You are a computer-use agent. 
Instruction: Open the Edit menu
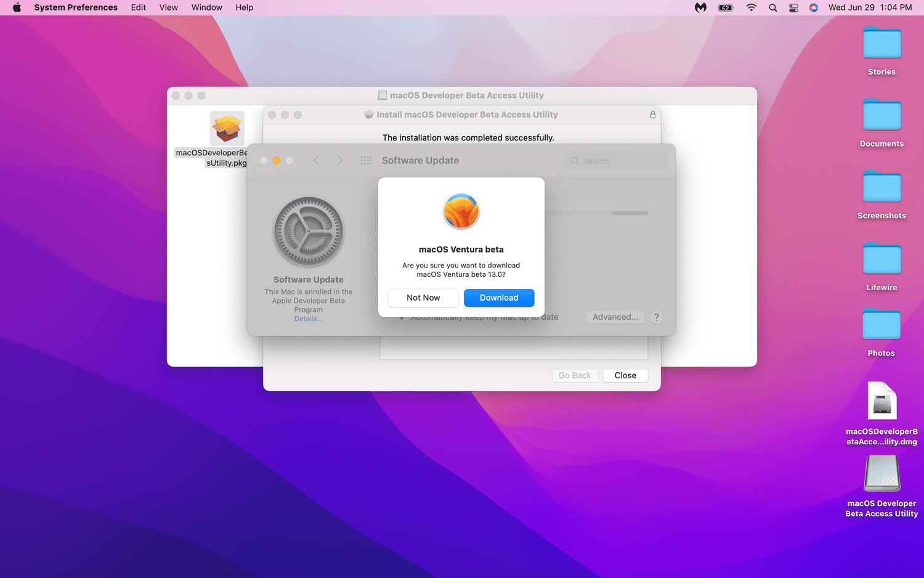click(x=139, y=7)
